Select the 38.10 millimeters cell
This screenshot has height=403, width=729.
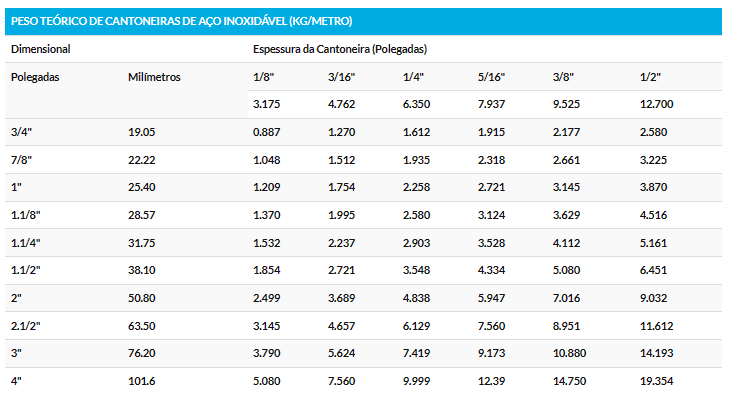[141, 270]
